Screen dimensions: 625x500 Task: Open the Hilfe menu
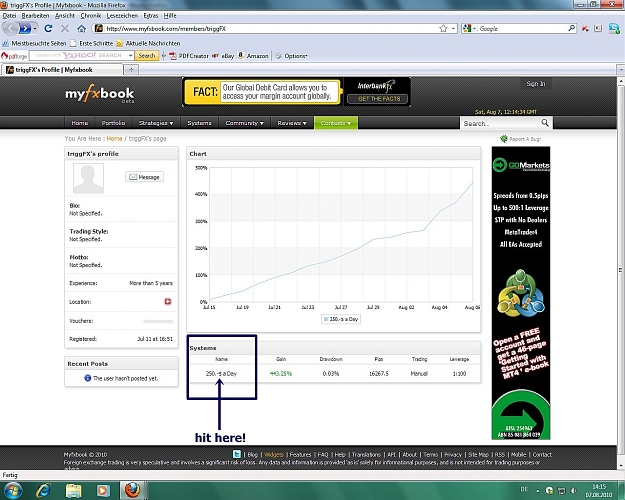[x=170, y=16]
